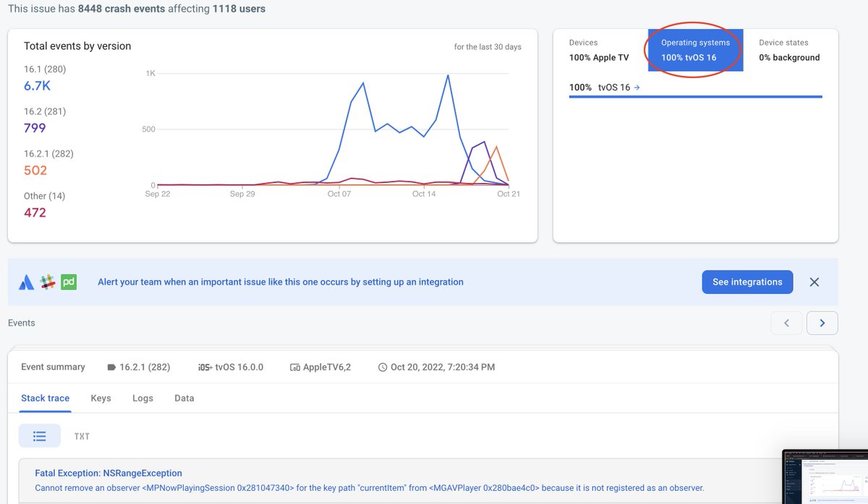Click the 472 events count
The image size is (868, 504).
click(35, 213)
